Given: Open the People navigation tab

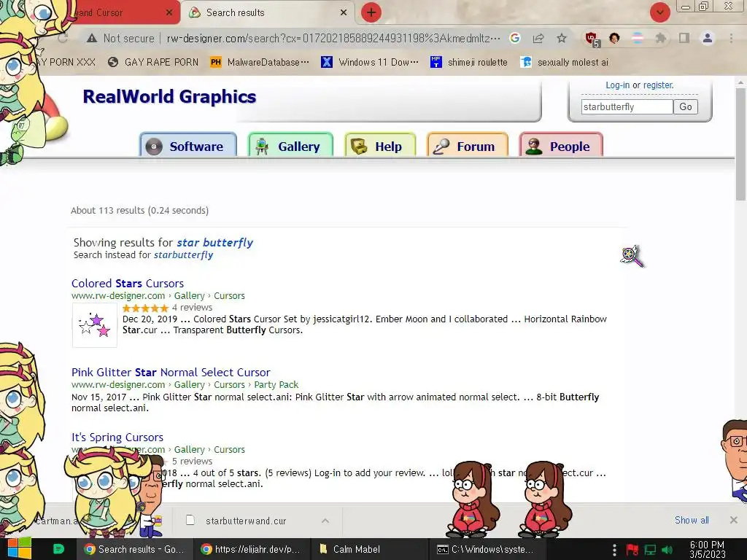Looking at the screenshot, I should tap(561, 145).
